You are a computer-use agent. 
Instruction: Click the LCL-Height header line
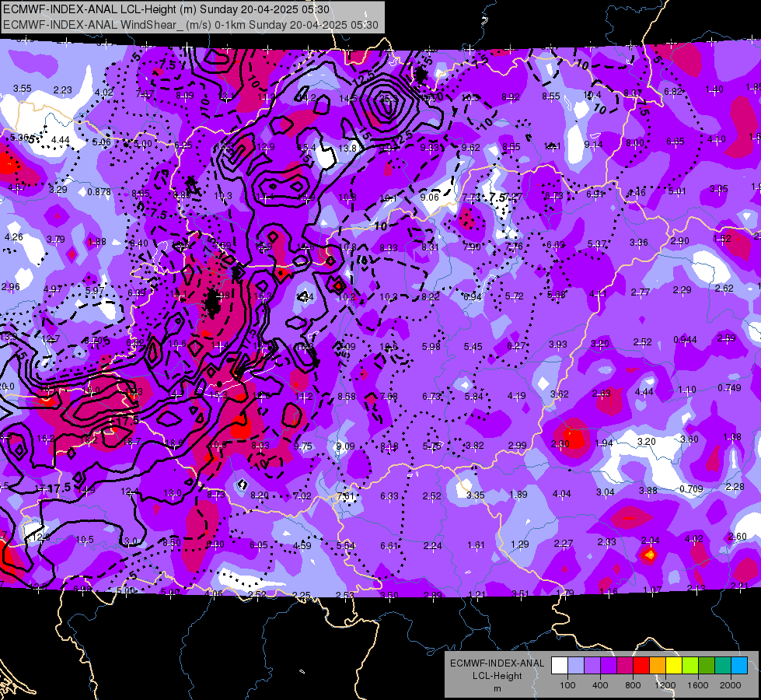click(166, 9)
